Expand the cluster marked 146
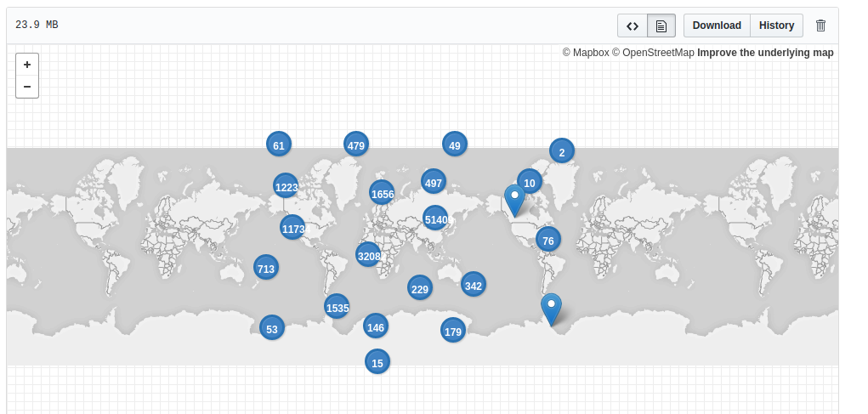 [376, 326]
